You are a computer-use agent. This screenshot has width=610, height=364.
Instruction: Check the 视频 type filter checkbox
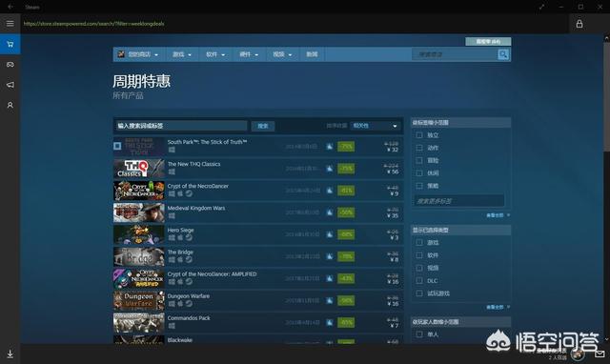click(x=419, y=268)
